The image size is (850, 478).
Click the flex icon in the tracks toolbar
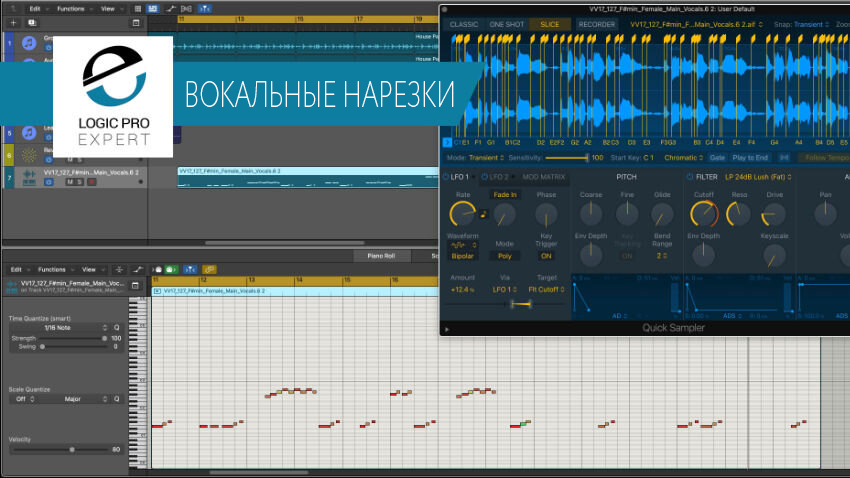click(186, 9)
